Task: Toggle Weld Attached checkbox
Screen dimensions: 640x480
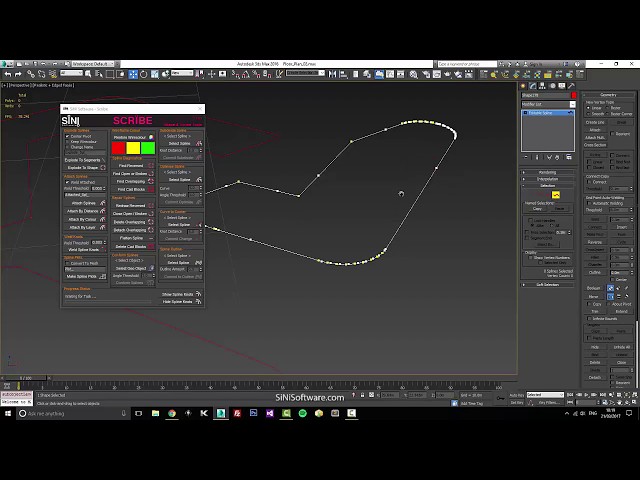Action: point(67,182)
